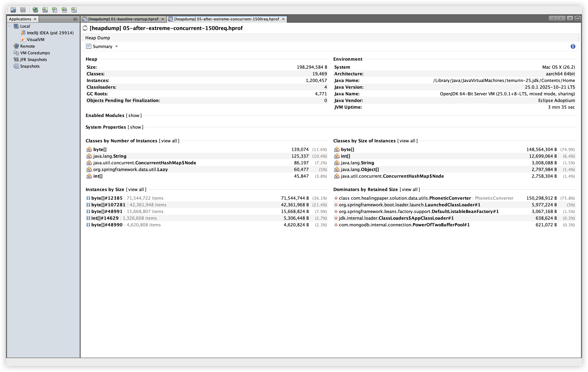Image resolution: width=588 pixels, height=372 pixels.
Task: Show the System Properties section
Action: pos(135,127)
